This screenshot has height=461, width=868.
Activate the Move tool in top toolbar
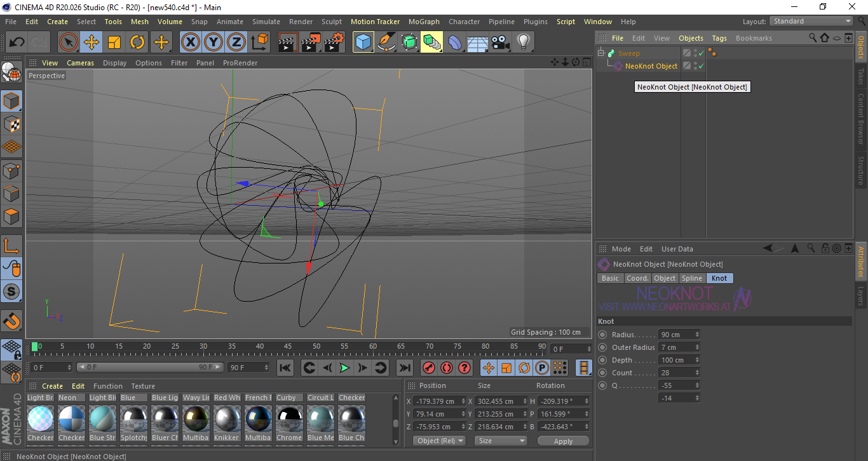coord(92,43)
